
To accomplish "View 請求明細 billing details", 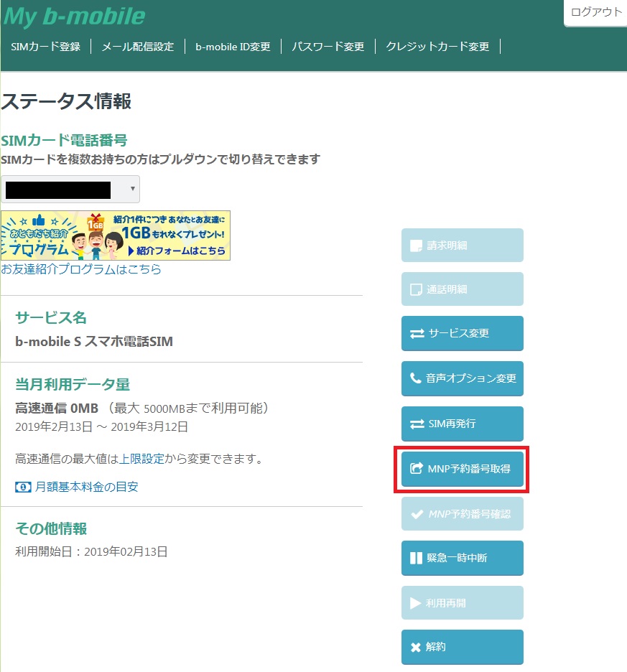I will click(x=463, y=245).
